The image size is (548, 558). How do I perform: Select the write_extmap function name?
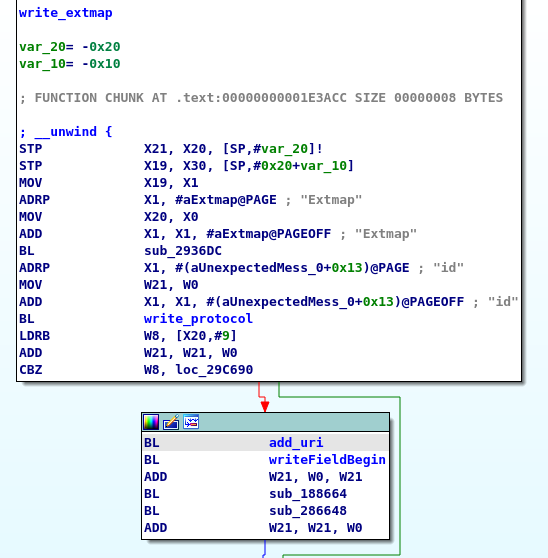[66, 13]
